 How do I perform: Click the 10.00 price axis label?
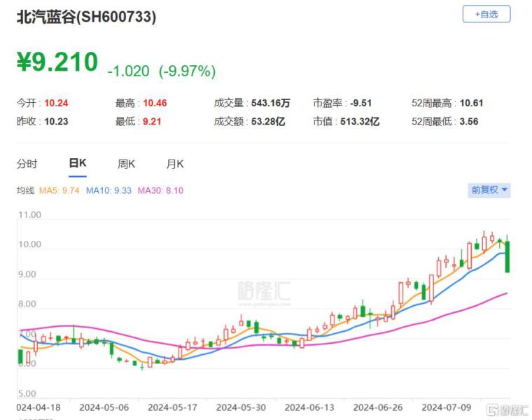click(x=30, y=244)
